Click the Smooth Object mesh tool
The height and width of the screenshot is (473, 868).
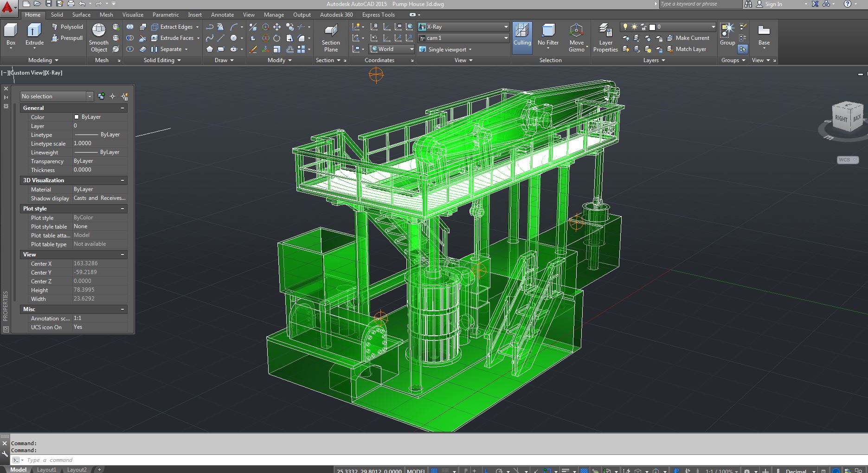(98, 38)
